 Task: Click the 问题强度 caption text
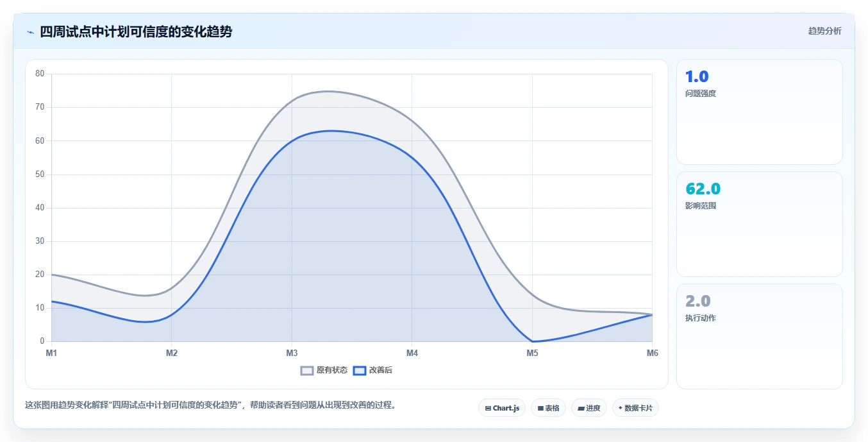(701, 93)
